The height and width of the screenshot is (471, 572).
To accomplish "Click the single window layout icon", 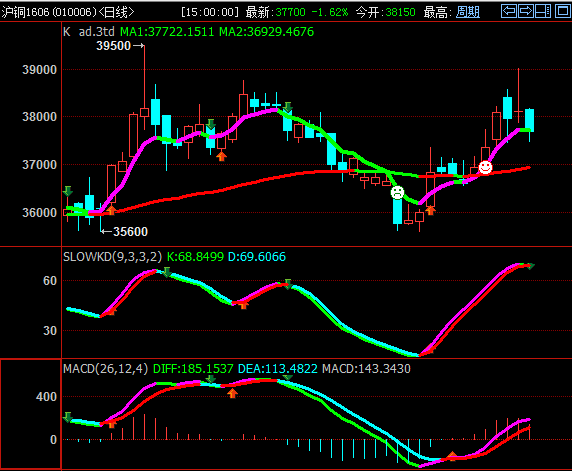I will tap(563, 11).
